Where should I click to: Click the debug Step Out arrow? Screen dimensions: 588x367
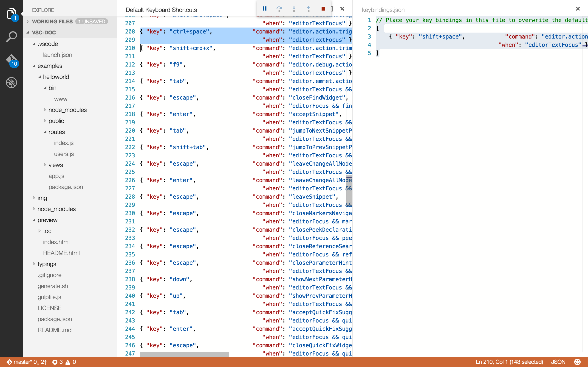[x=308, y=9]
